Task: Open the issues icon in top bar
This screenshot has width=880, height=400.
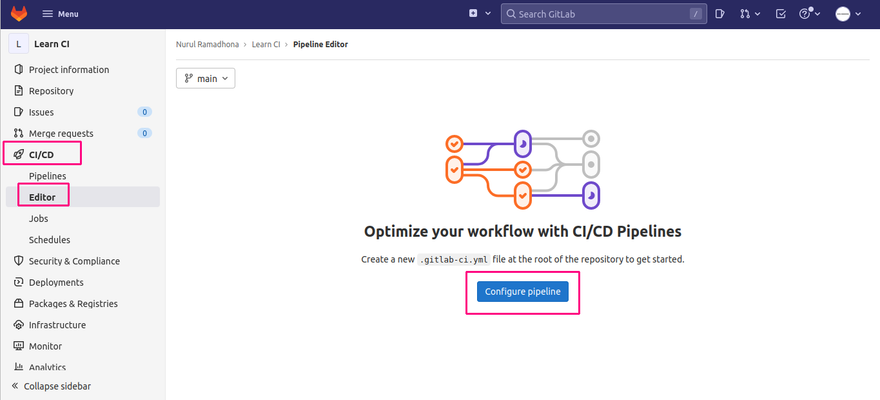Action: click(x=720, y=14)
